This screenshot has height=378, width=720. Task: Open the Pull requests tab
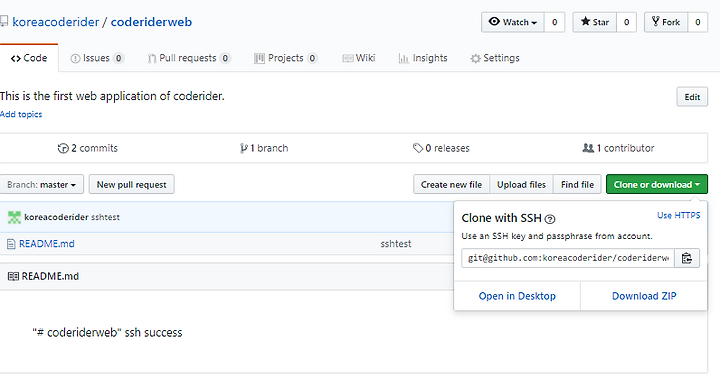coord(189,58)
